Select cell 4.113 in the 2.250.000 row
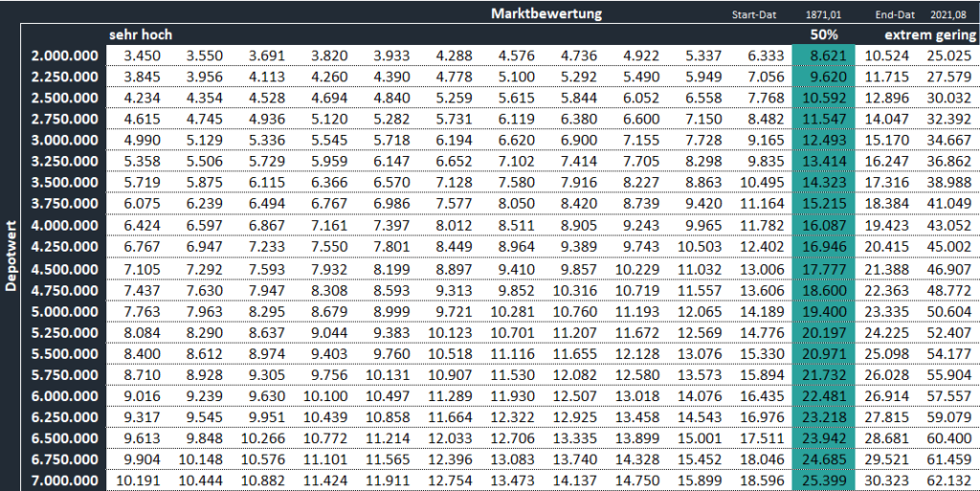This screenshot has height=491, width=980. pos(267,77)
